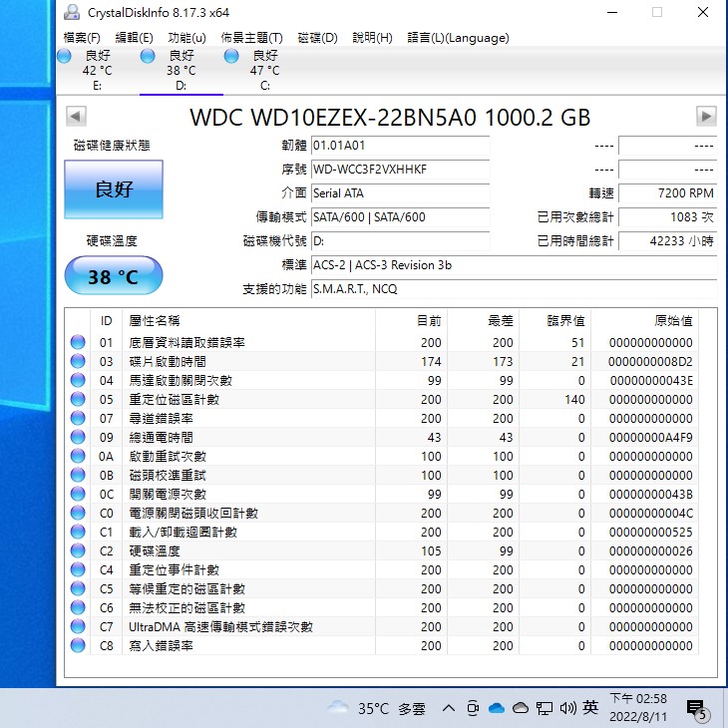The height and width of the screenshot is (728, 728).
Task: Click the status orb beside 硬碟溫度 row C2
Action: point(78,551)
